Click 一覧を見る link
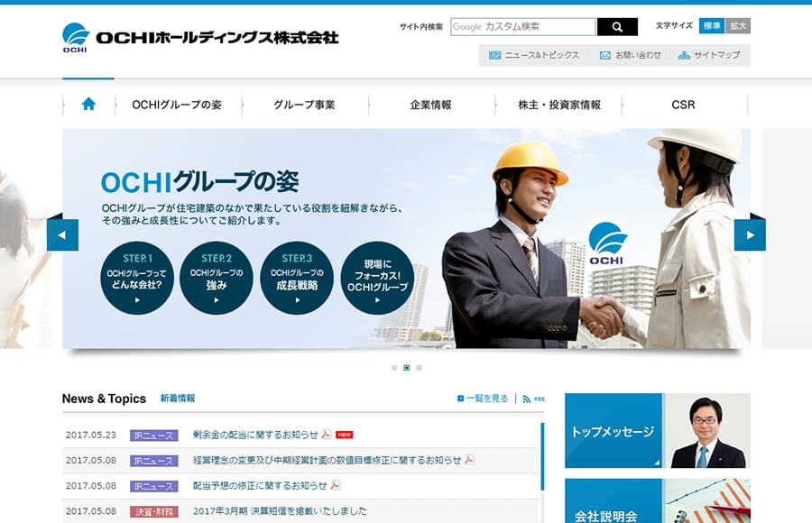The image size is (812, 523). [x=487, y=399]
